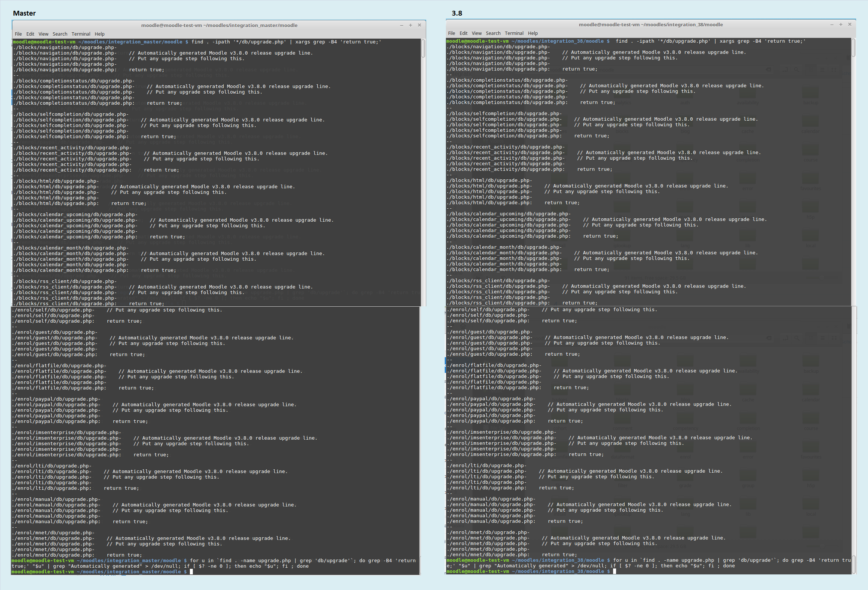Open View menu in Master terminal window
The height and width of the screenshot is (590, 868).
43,34
